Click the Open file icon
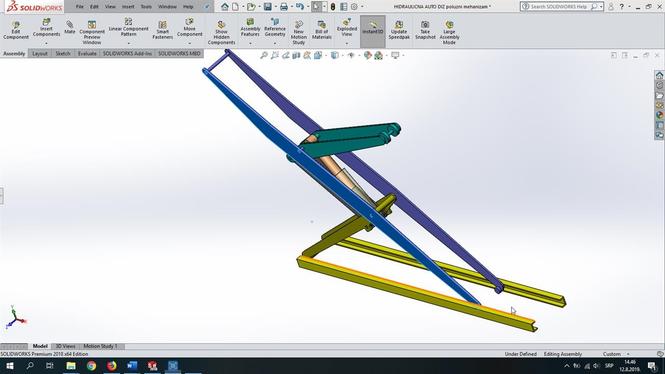Viewport: 665px width, 374px height. (251, 7)
